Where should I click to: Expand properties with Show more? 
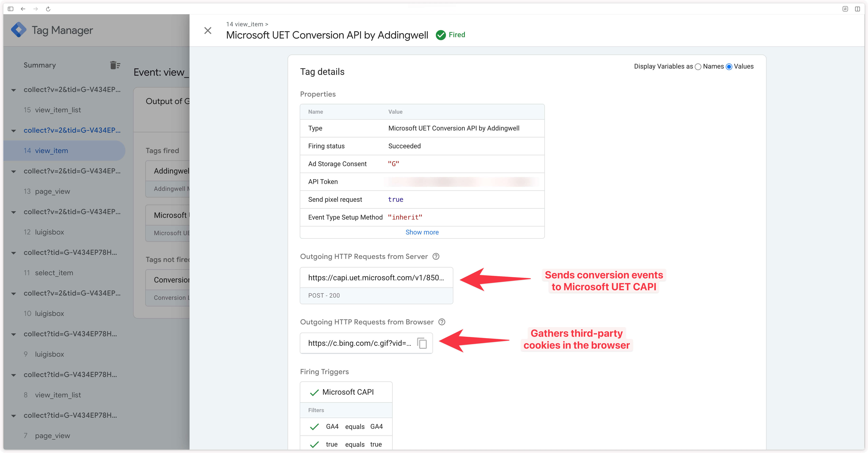click(x=422, y=232)
